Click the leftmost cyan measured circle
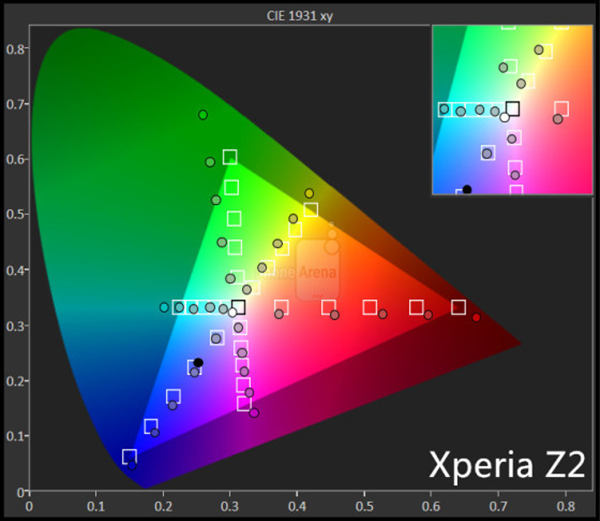The image size is (600, 521). coord(164,307)
